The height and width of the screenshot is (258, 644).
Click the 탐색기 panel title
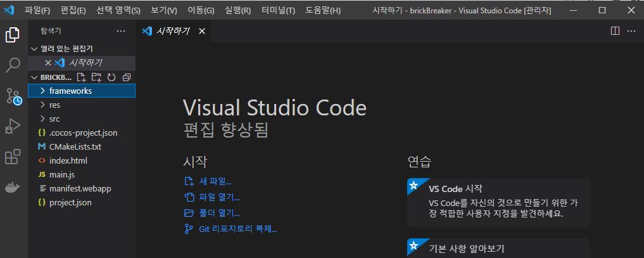[x=51, y=31]
